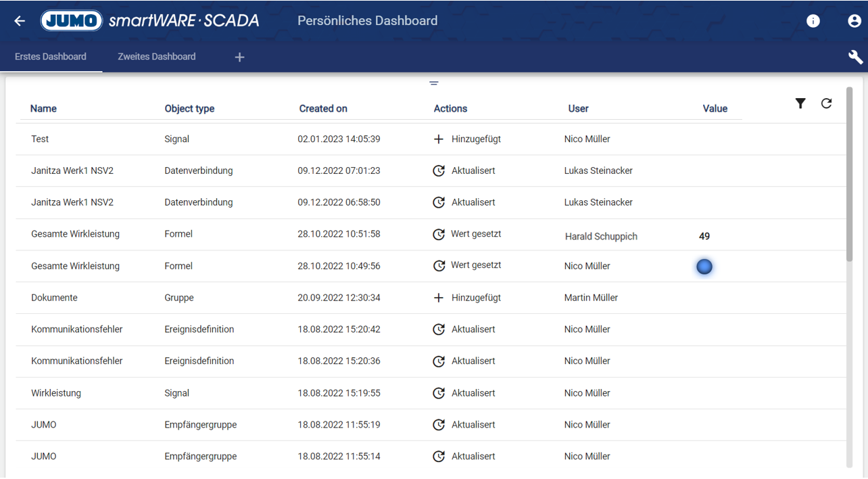868x479 pixels.
Task: Click Aktualisiert icon in Wirkleistung row
Action: 439,393
